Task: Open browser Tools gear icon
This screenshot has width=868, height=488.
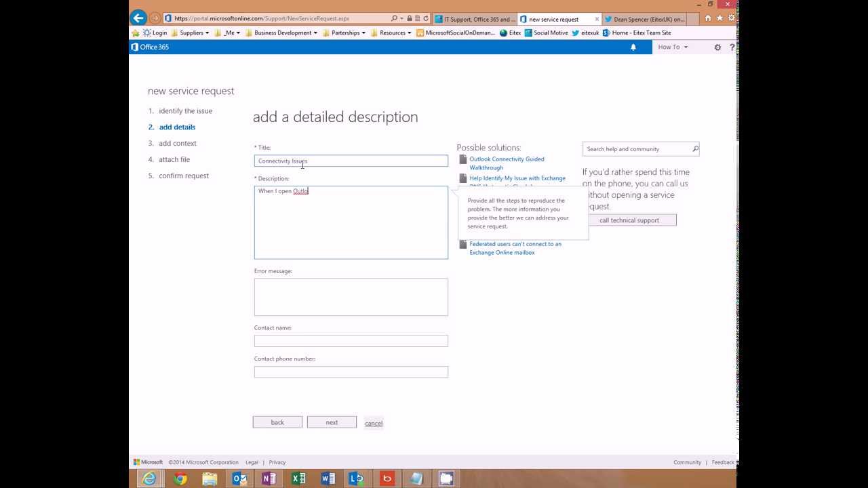Action: (731, 18)
